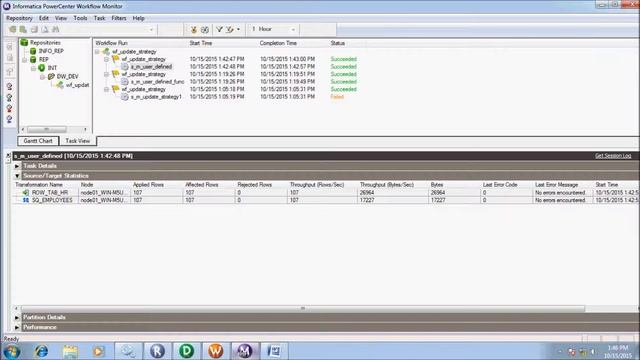
Task: Click the statistics table horizontal scrollbar
Action: pyautogui.click(x=303, y=309)
